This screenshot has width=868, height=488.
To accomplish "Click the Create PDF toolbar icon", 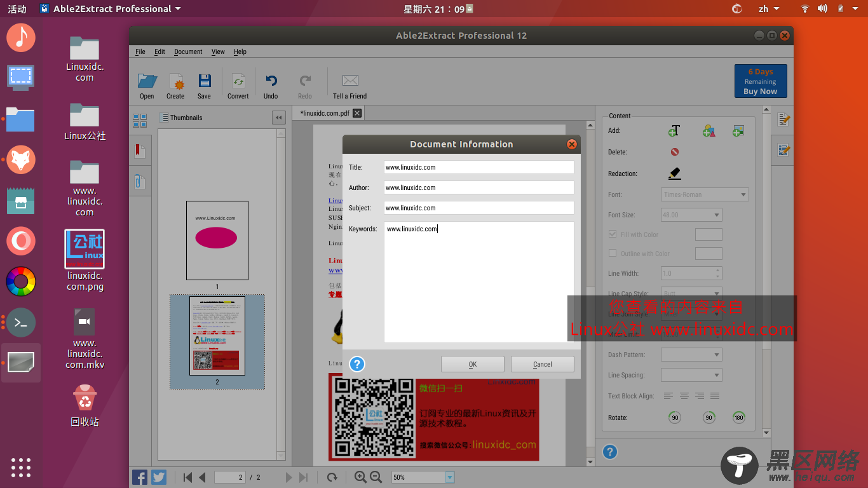I will (175, 81).
